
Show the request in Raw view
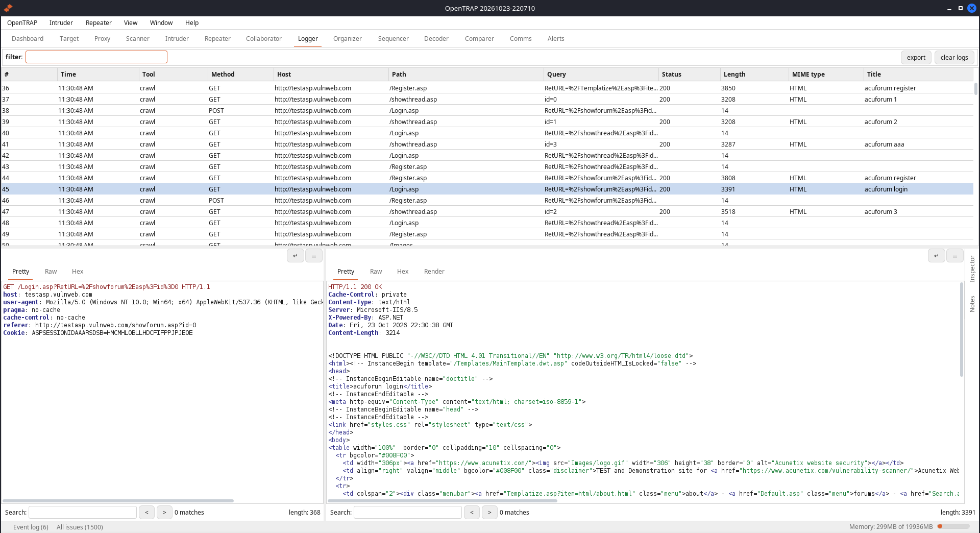pos(51,272)
